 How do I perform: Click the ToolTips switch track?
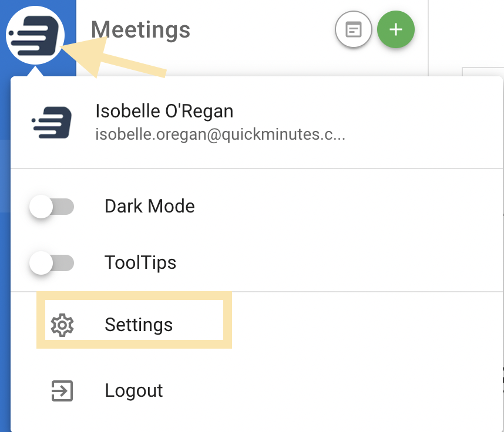[63, 263]
